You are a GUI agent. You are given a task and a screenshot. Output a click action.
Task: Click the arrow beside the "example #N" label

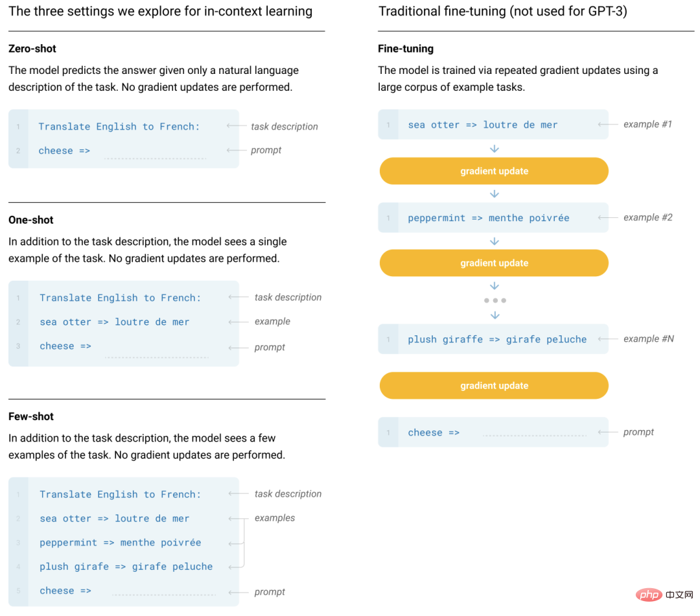[608, 339]
